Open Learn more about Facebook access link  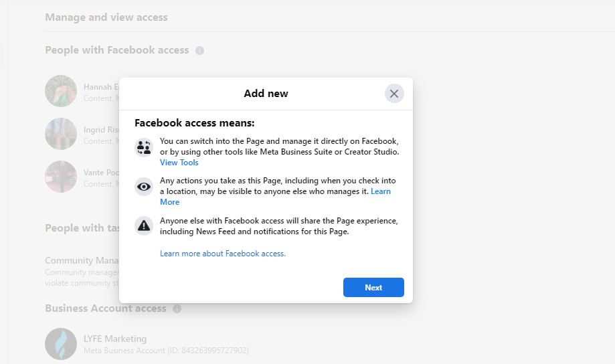click(x=223, y=254)
